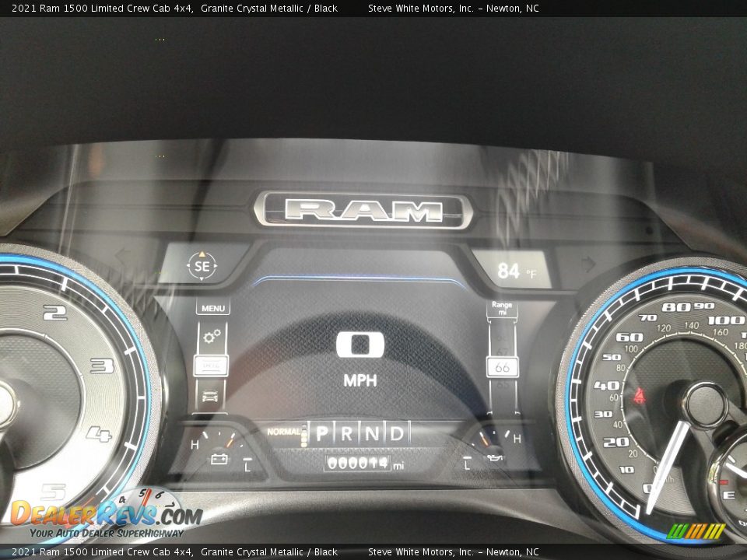Click the 60 mark on the speedometer
This screenshot has height=560, width=747.
click(x=630, y=337)
